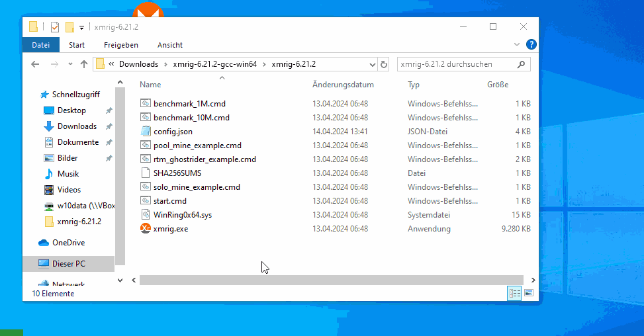
Task: Open the blue help question mark icon
Action: tap(531, 44)
